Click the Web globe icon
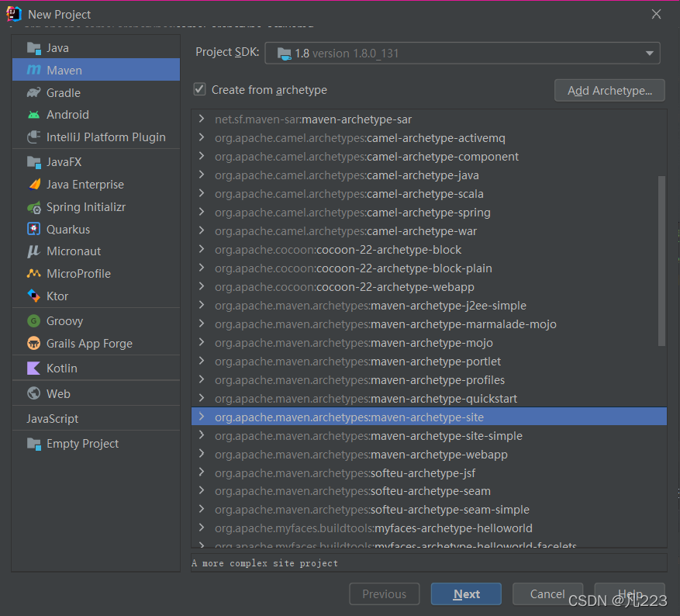Image resolution: width=680 pixels, height=616 pixels. click(x=34, y=393)
